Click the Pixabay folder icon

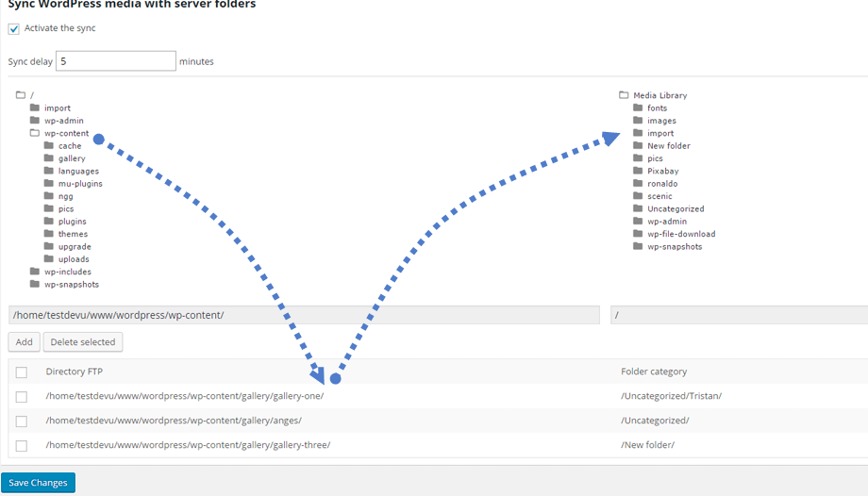pyautogui.click(x=638, y=171)
